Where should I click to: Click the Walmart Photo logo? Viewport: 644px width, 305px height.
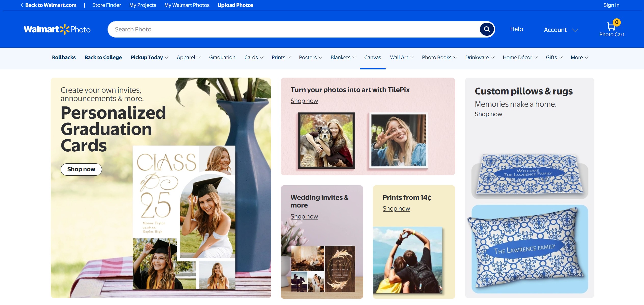(57, 29)
